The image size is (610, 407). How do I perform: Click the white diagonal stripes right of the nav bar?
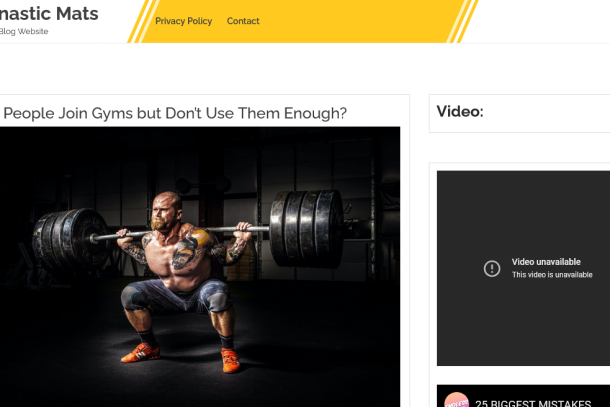coord(463,21)
